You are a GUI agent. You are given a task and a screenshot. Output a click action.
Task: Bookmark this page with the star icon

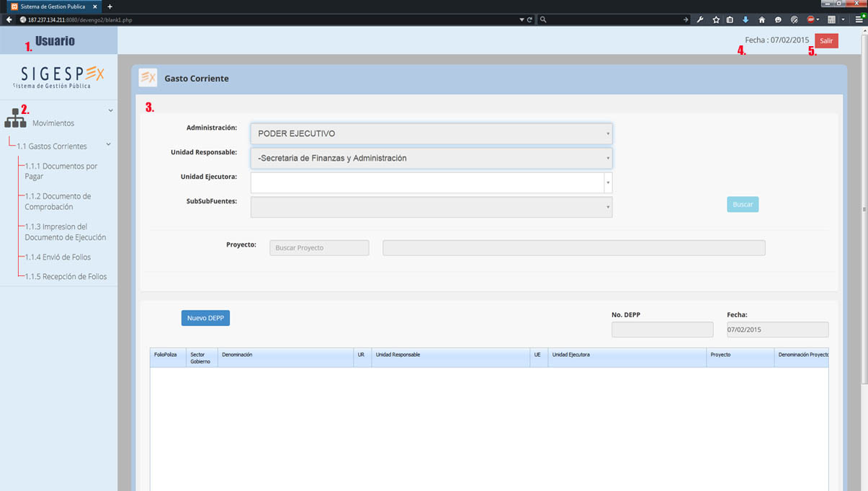click(716, 19)
